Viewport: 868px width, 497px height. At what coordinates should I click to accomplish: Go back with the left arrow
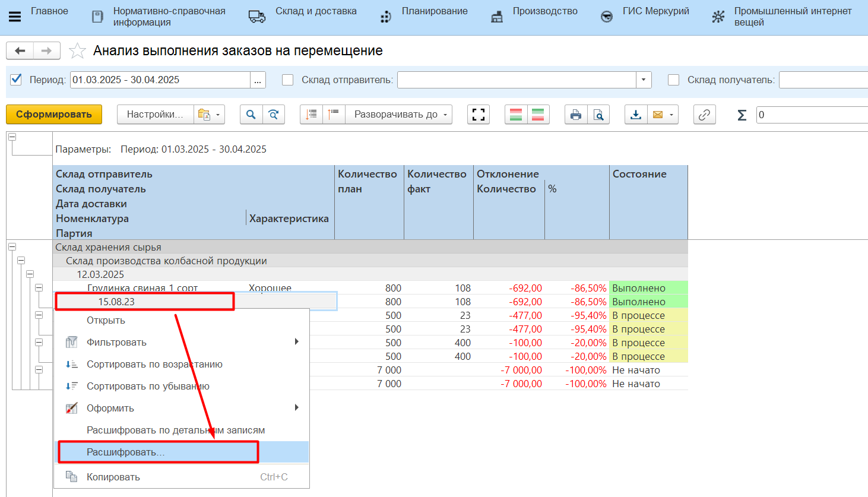click(20, 51)
